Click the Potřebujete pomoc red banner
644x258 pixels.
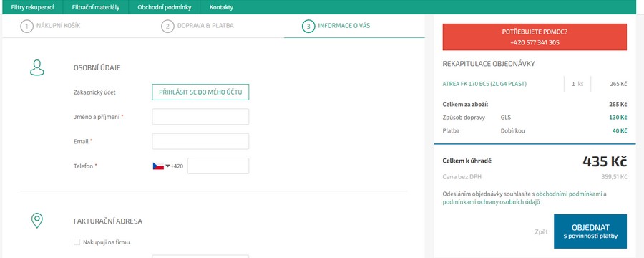(535, 37)
